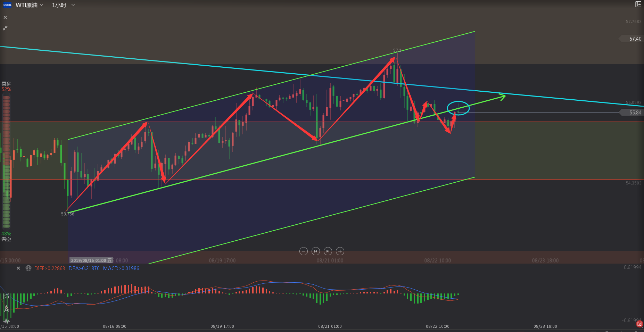
Task: Jump to the latest bar with skip-forward button
Action: pos(328,251)
